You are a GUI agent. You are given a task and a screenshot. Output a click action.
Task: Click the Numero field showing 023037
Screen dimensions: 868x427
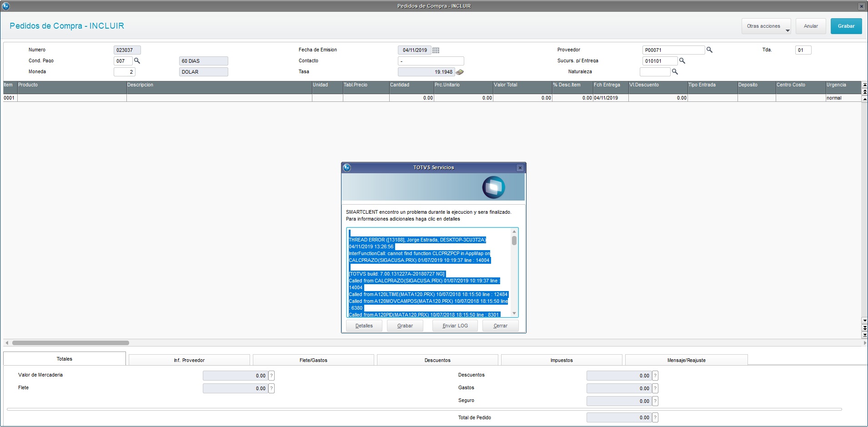coord(127,50)
